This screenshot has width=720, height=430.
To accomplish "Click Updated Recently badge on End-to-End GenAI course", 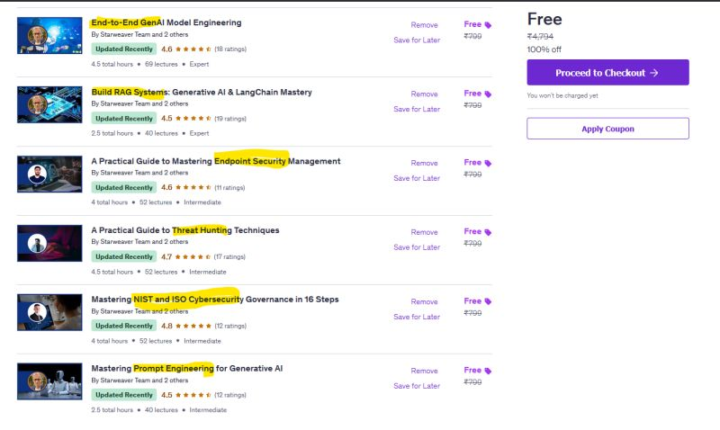I will pos(124,49).
